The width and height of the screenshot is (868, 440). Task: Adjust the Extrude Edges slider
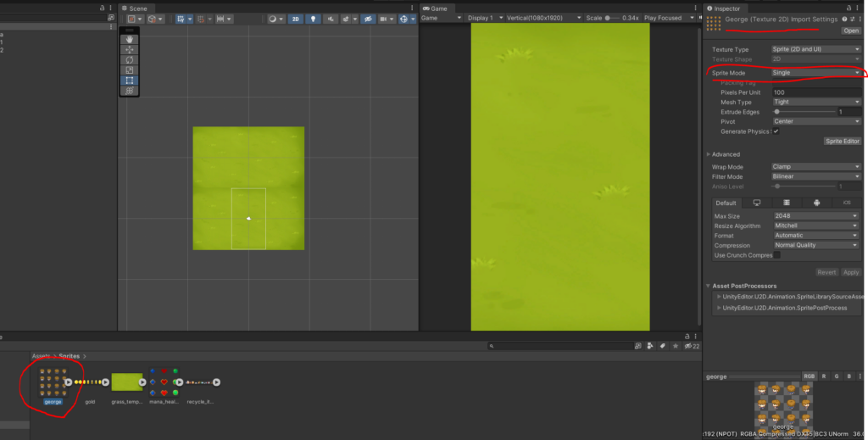pos(777,112)
